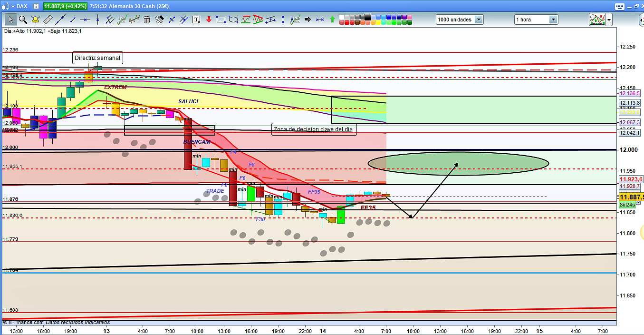Select the red down arrow tool

pos(209,20)
